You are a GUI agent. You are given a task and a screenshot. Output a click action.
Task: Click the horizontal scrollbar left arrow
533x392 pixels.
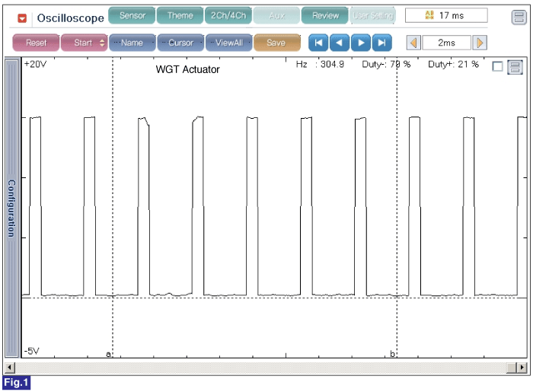[9, 367]
